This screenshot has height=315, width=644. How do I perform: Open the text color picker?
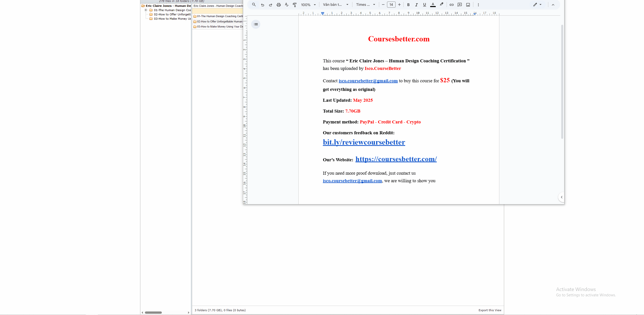click(x=433, y=5)
